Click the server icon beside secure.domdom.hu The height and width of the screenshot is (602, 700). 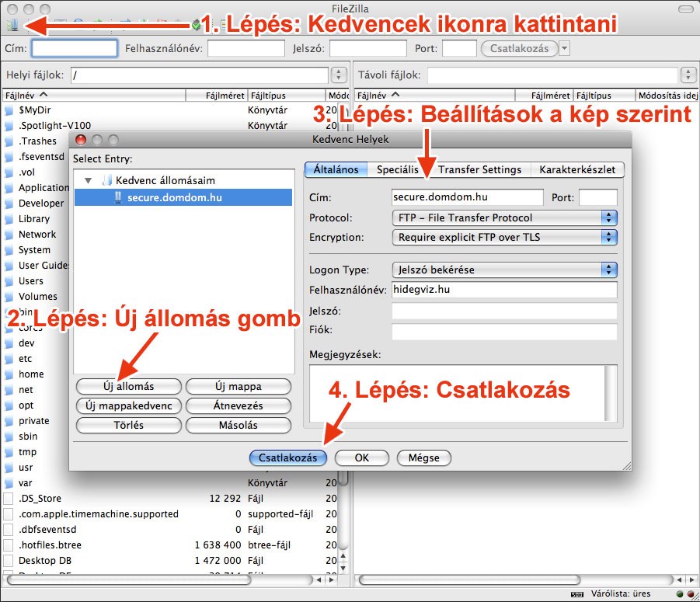(x=118, y=197)
